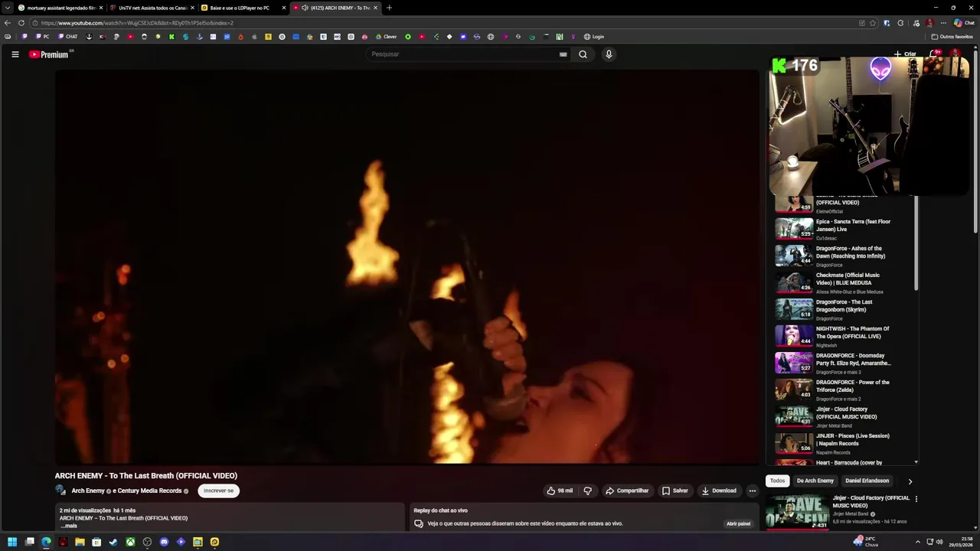This screenshot has width=980, height=551.
Task: Open Windows Start menu
Action: [x=12, y=542]
